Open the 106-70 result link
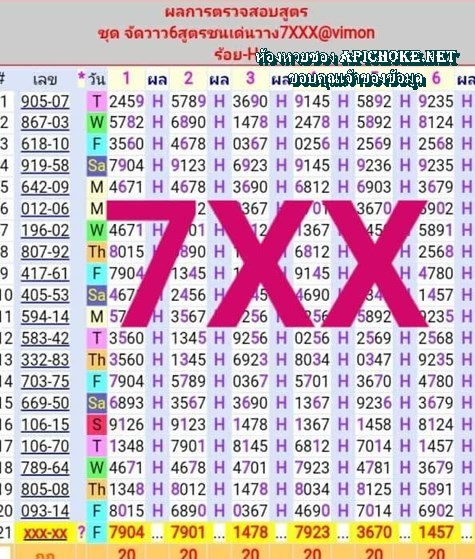The image size is (475, 559). 45,446
